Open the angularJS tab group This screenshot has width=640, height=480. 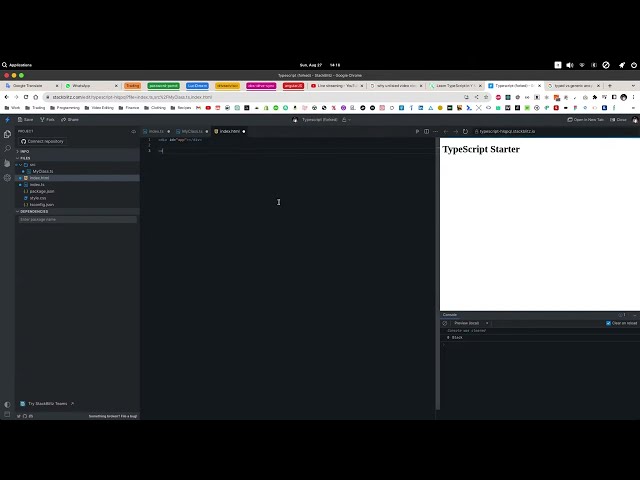[293, 86]
